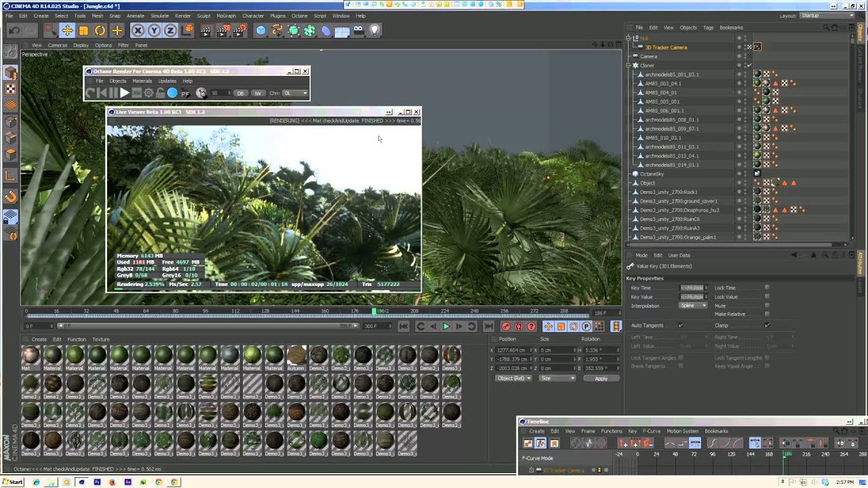Screen dimensions: 868x488
Task: Enable the Make Relative checkbox
Action: (x=767, y=314)
